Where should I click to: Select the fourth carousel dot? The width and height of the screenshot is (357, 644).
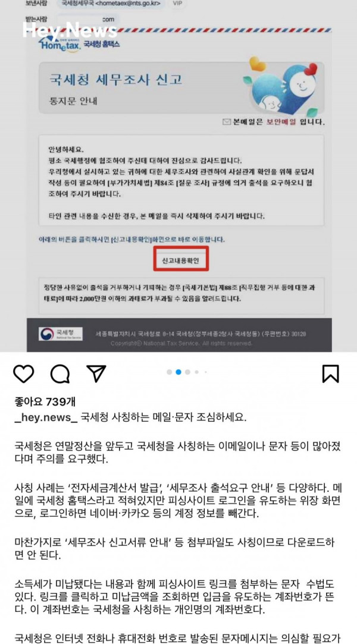(x=197, y=372)
